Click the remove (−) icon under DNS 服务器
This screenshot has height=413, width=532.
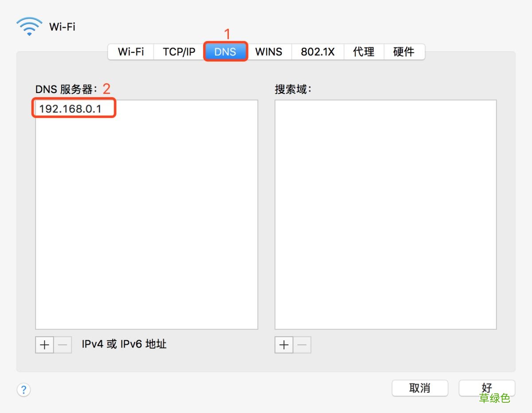point(63,345)
